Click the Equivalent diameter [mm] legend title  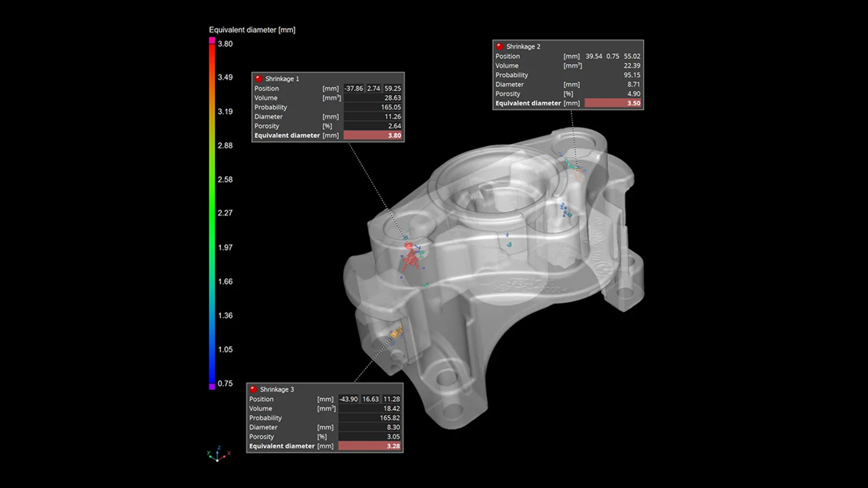(251, 29)
